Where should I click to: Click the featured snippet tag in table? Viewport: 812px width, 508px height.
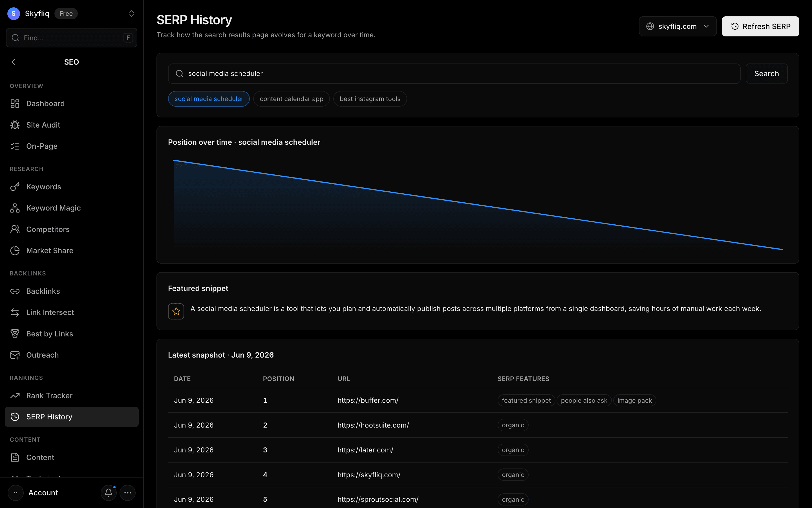click(526, 400)
